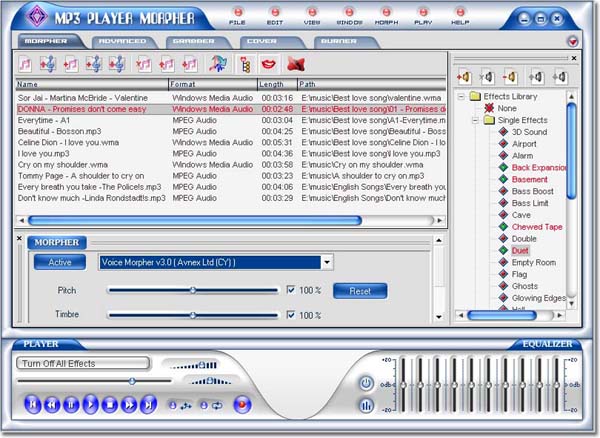Collapse the Single Effects folder
The height and width of the screenshot is (438, 600).
[475, 120]
